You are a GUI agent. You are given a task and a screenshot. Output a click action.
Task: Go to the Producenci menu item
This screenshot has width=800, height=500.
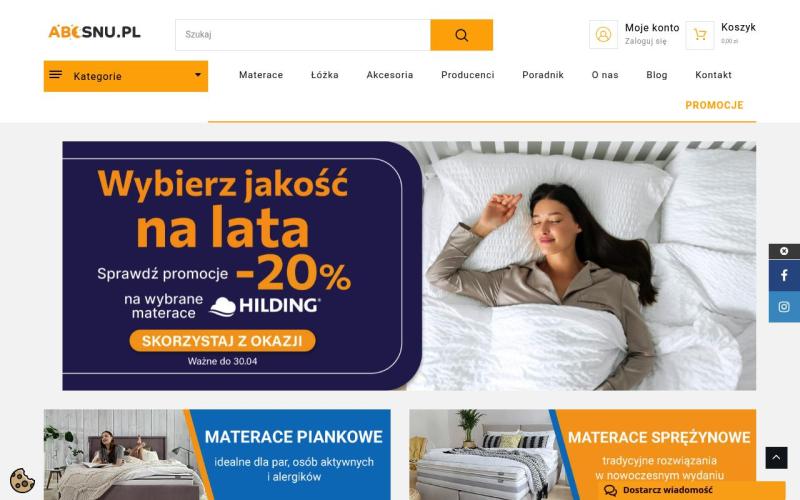pyautogui.click(x=467, y=75)
